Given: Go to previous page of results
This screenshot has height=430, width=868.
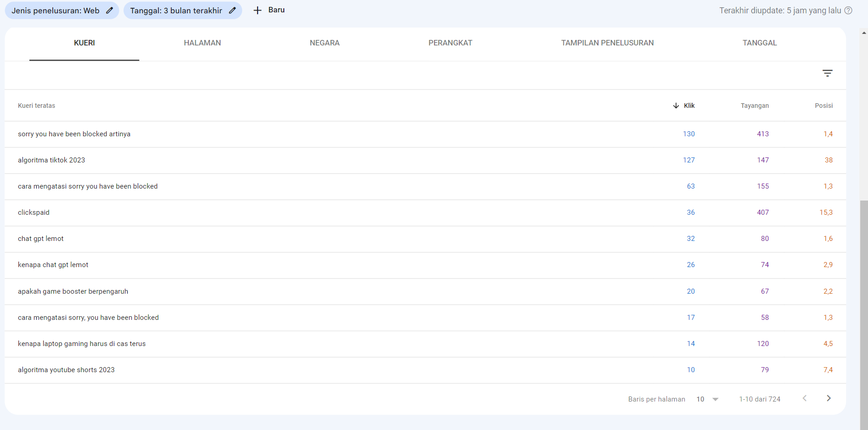Looking at the screenshot, I should point(804,398).
